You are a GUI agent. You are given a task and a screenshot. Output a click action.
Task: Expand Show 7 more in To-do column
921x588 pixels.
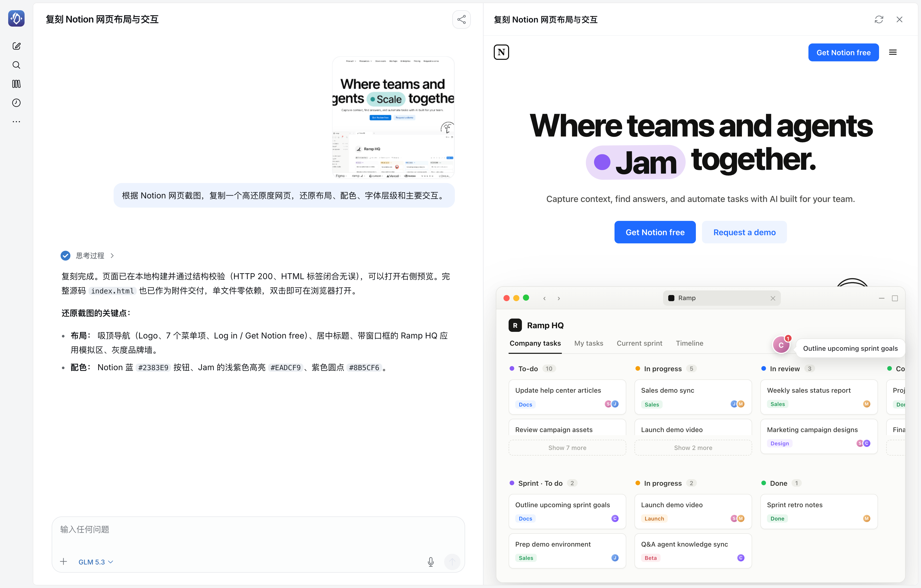567,448
